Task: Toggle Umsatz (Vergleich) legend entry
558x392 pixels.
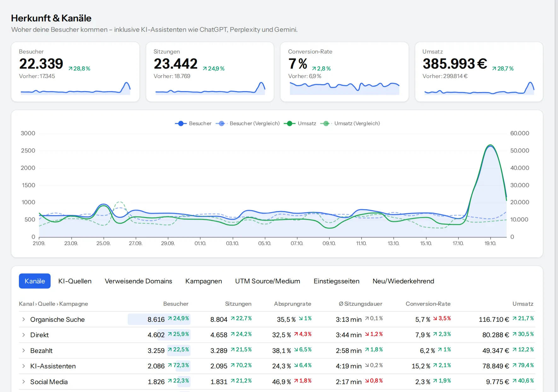Action: point(350,123)
